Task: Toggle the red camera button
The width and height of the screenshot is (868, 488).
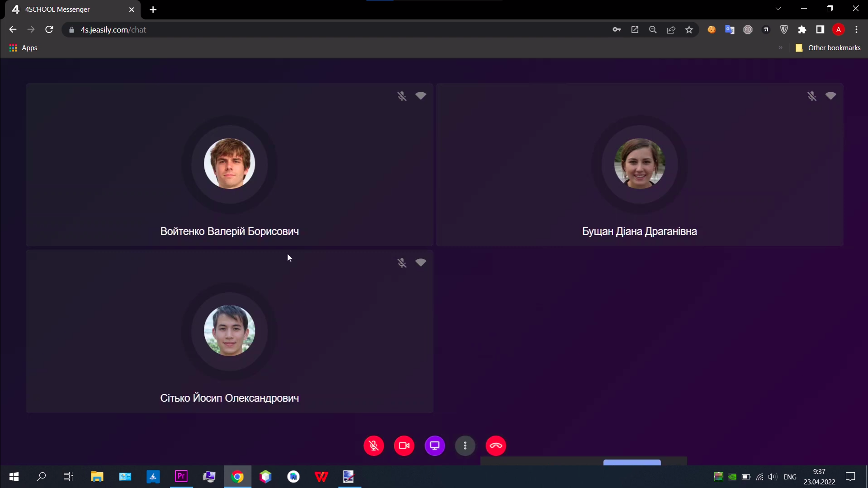Action: click(404, 446)
